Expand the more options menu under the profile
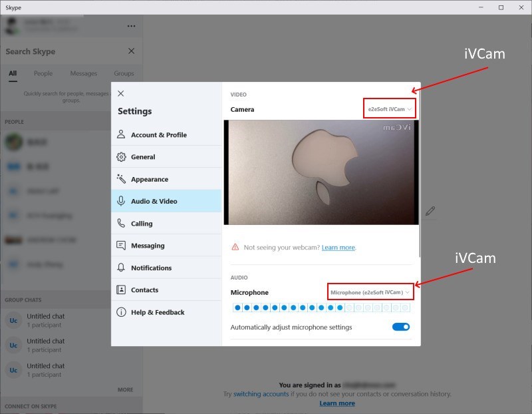Viewport: 532px width, 414px height. [x=131, y=25]
